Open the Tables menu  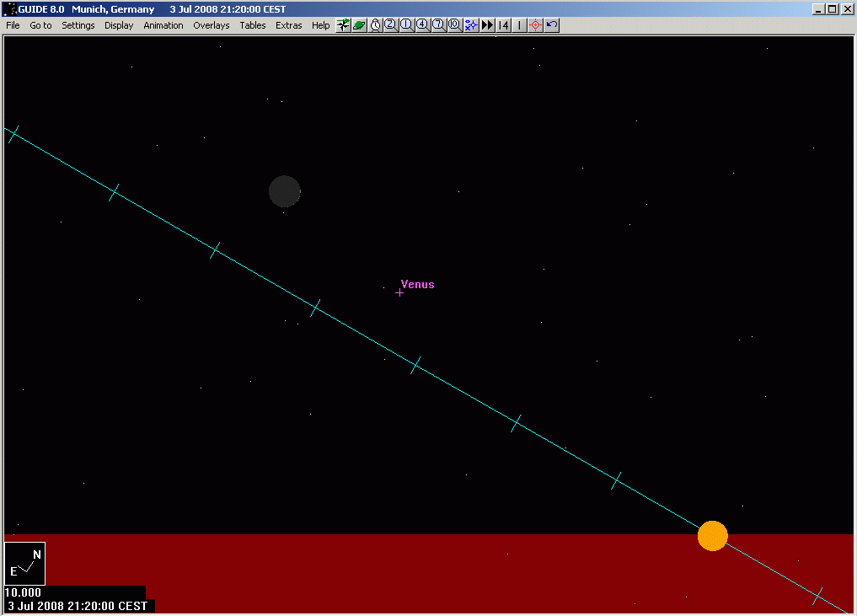253,25
